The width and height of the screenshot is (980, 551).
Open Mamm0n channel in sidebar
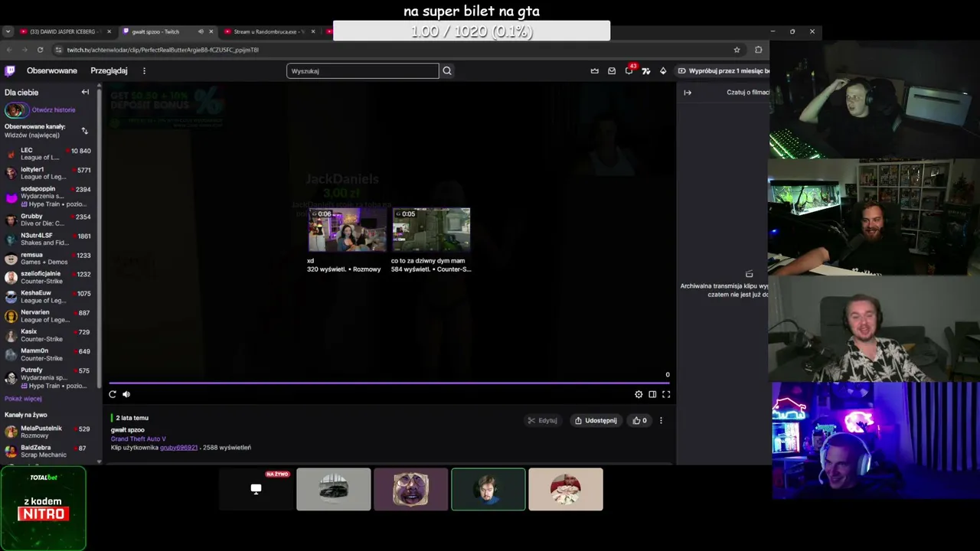pyautogui.click(x=49, y=354)
